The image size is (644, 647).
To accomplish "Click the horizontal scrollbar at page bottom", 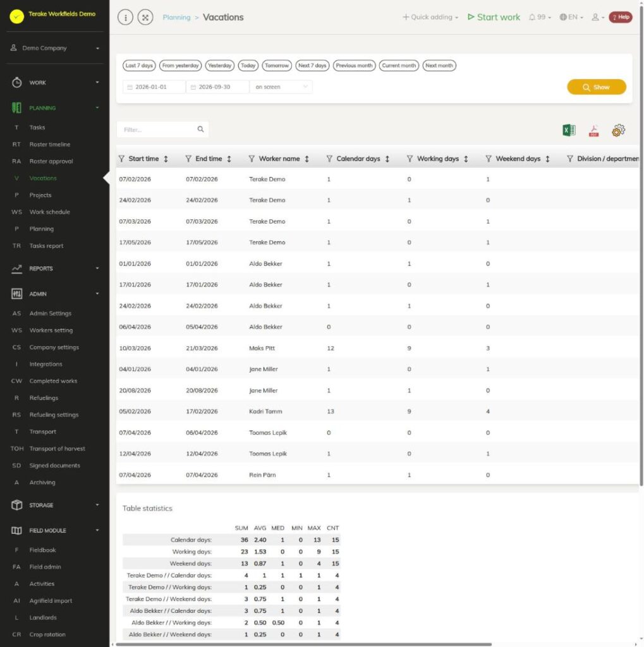I will [x=303, y=644].
